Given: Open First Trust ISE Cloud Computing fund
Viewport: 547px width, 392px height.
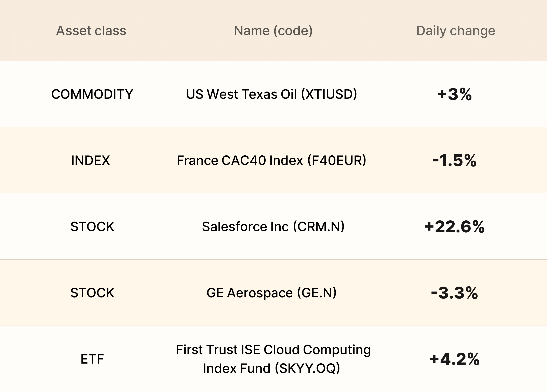Looking at the screenshot, I should click(x=273, y=359).
